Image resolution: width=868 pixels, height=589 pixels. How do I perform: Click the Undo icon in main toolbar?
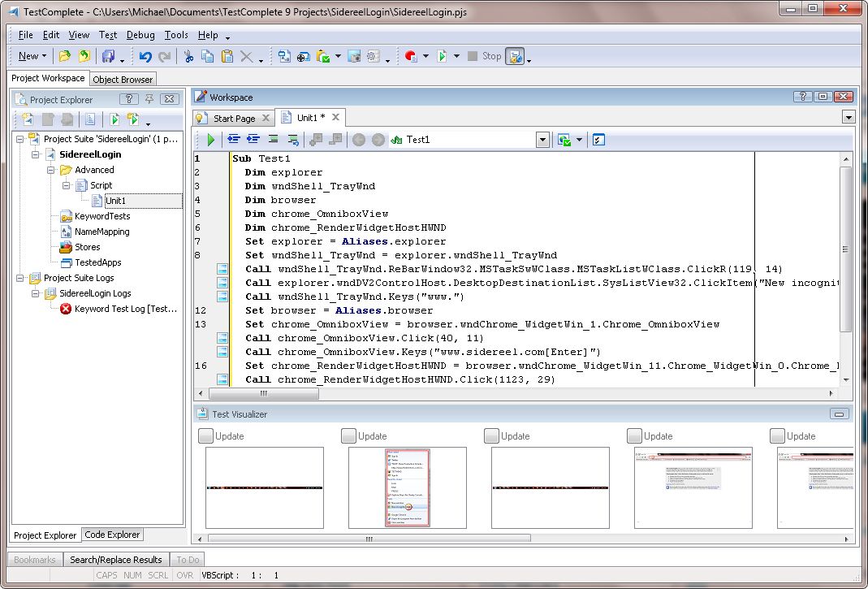pos(145,56)
